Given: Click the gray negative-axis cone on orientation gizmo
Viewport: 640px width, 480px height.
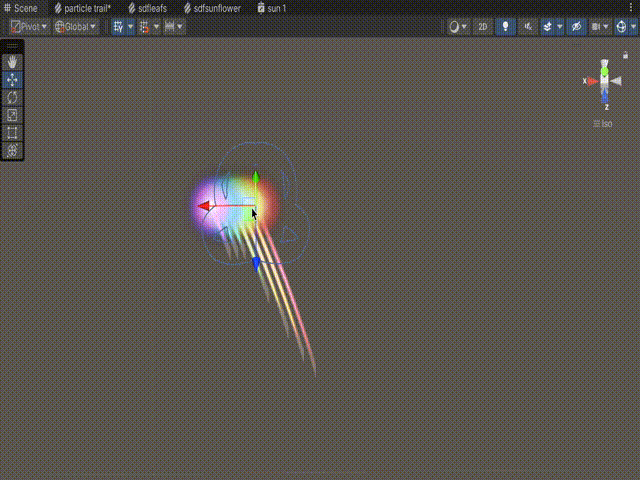Looking at the screenshot, I should coord(616,81).
